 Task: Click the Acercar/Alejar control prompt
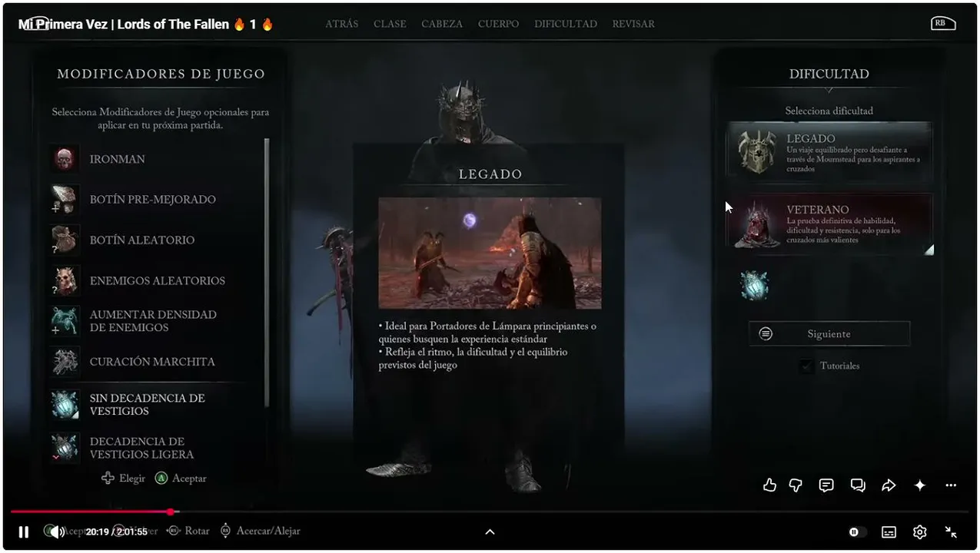tap(260, 531)
